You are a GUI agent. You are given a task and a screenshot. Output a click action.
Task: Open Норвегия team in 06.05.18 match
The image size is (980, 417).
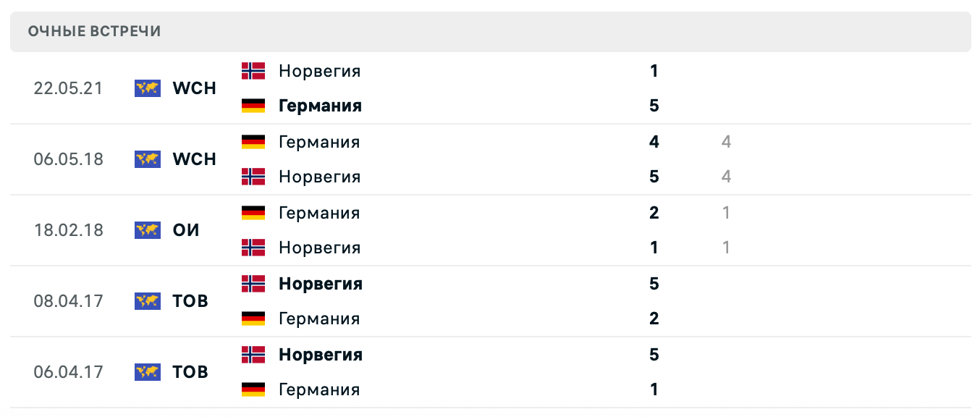(x=319, y=177)
